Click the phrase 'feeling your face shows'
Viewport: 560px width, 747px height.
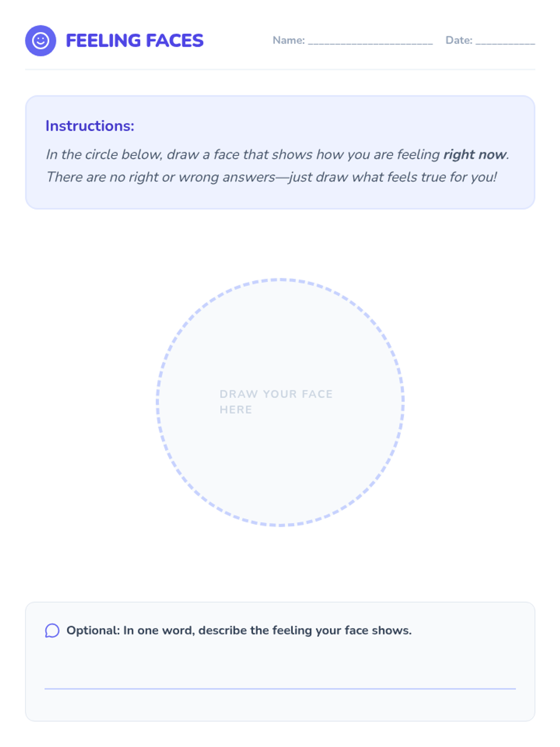click(342, 631)
